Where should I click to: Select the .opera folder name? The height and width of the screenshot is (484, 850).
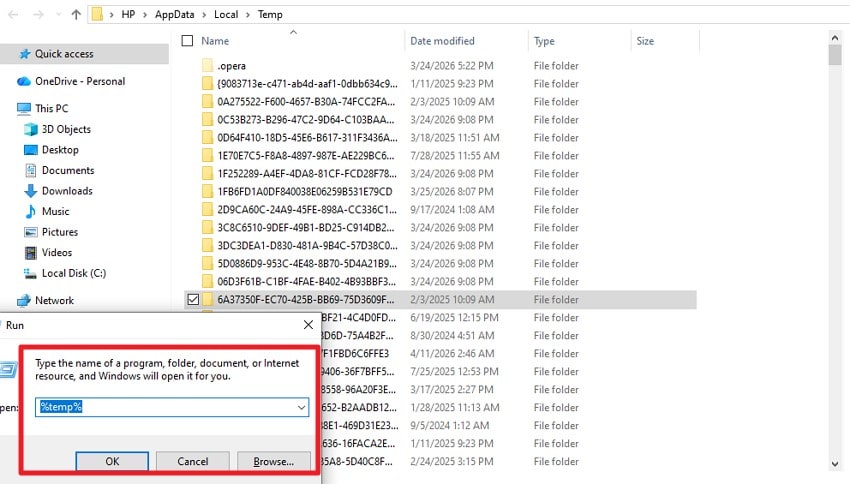(x=231, y=66)
